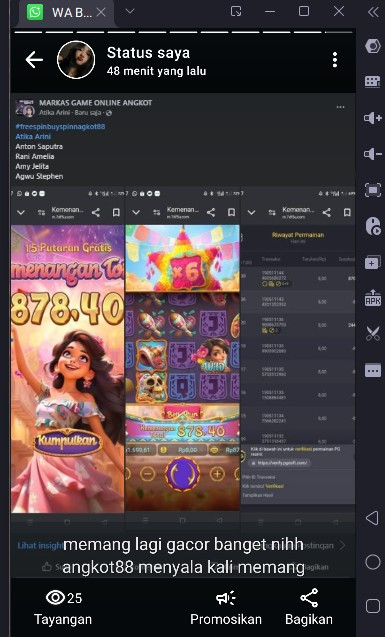
Task: Select the WA B... WhatsApp tab
Action: [67, 13]
